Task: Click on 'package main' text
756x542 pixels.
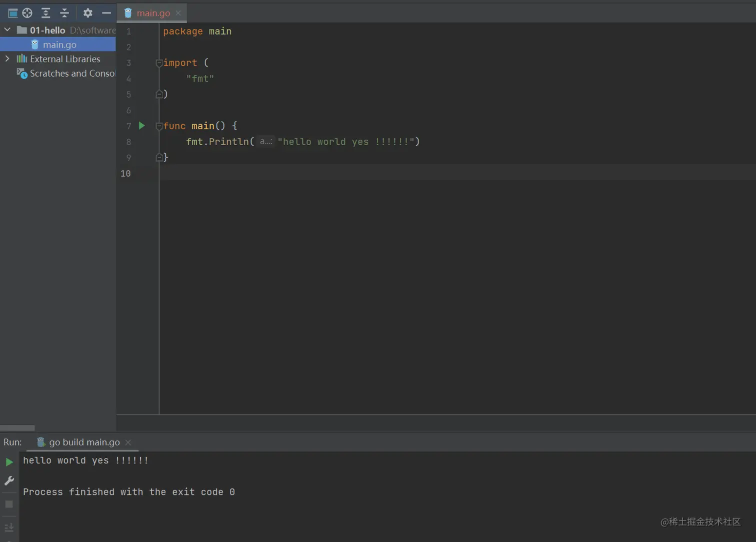Action: coord(197,32)
